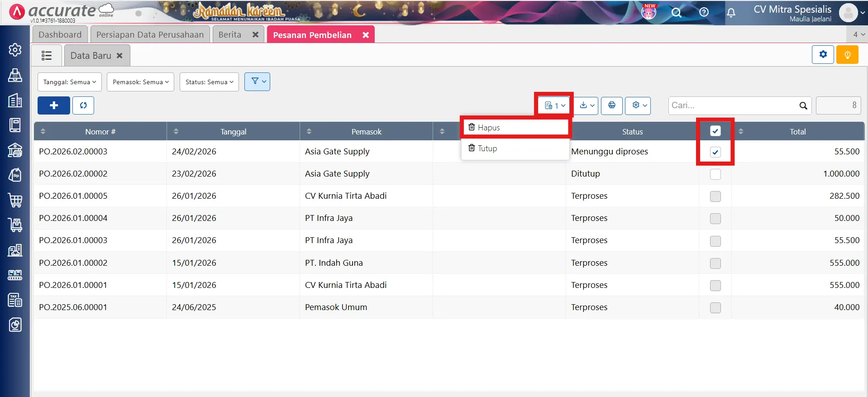
Task: Check the Pemasok Umum row checkbox
Action: coord(715,308)
